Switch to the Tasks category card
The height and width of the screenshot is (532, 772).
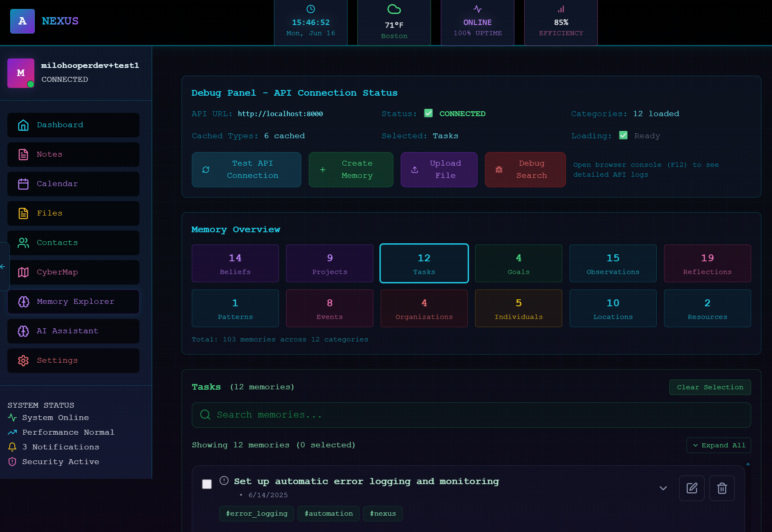coord(424,263)
